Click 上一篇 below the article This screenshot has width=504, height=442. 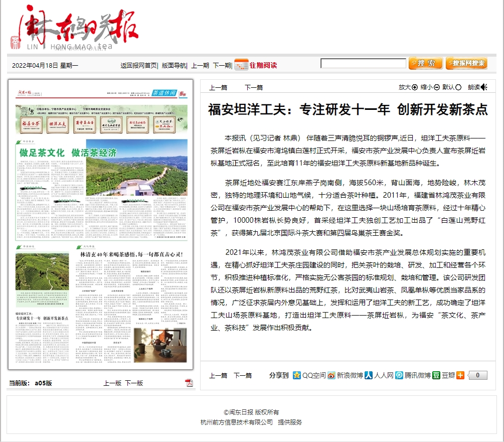coord(218,375)
